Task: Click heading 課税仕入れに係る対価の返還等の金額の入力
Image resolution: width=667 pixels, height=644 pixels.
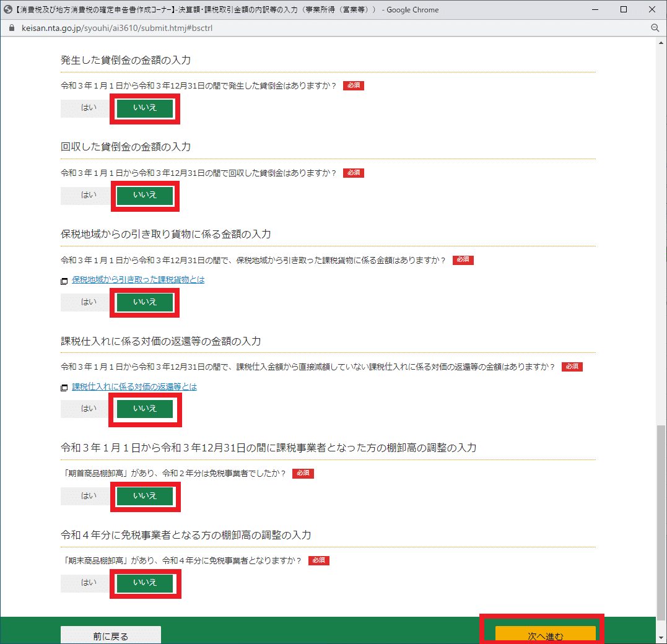Action: pyautogui.click(x=161, y=342)
